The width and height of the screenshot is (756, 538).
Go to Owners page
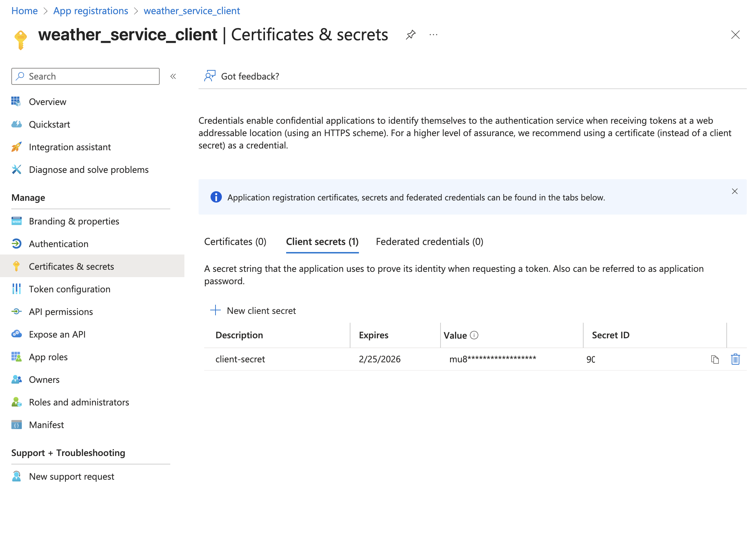pyautogui.click(x=44, y=379)
